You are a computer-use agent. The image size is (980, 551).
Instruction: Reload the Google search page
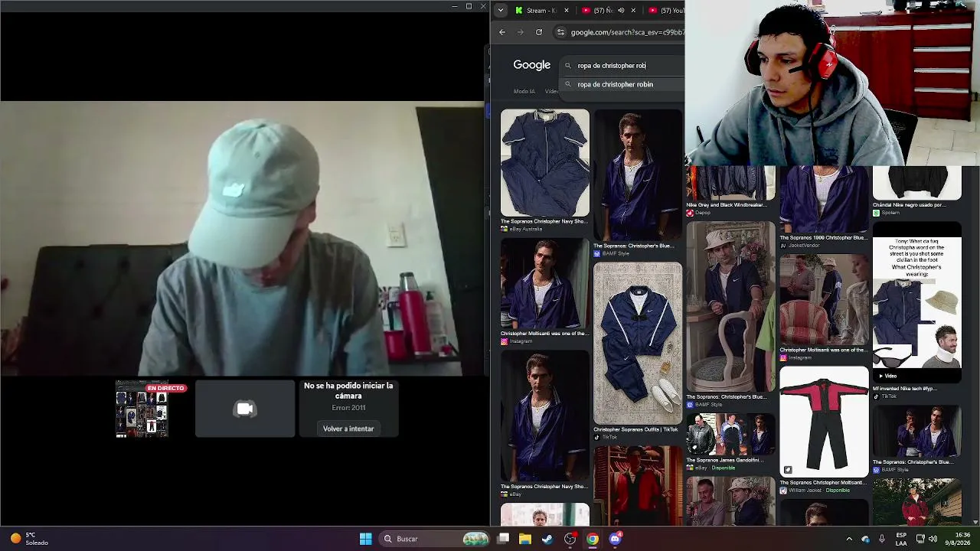coord(539,32)
